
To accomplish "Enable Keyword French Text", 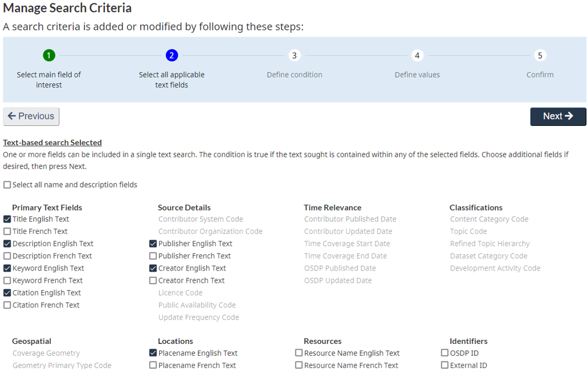I will [6, 280].
